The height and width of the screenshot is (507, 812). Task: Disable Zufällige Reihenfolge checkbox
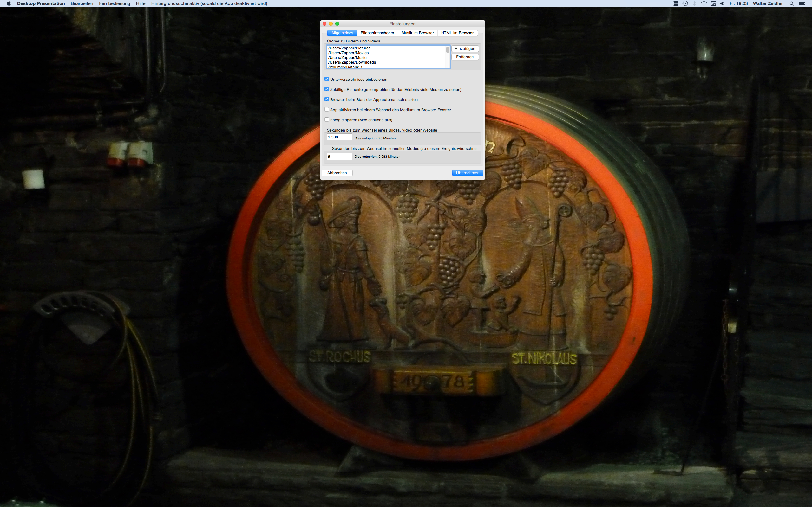click(x=326, y=89)
